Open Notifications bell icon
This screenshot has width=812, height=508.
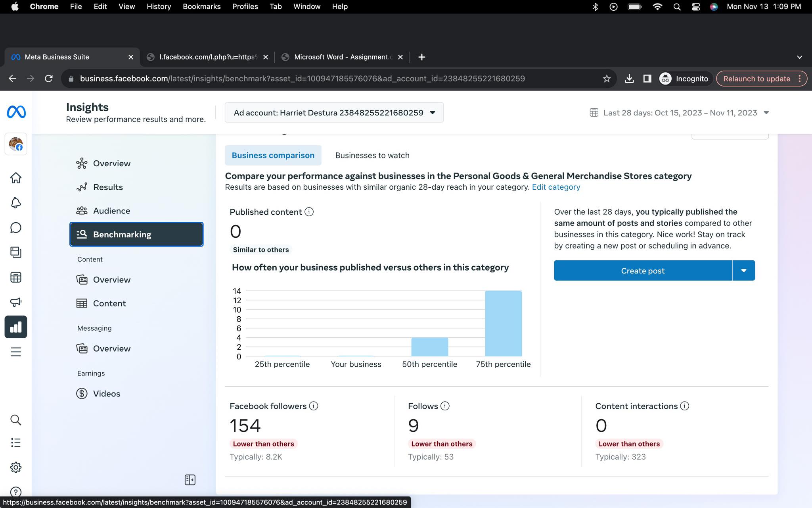(16, 203)
